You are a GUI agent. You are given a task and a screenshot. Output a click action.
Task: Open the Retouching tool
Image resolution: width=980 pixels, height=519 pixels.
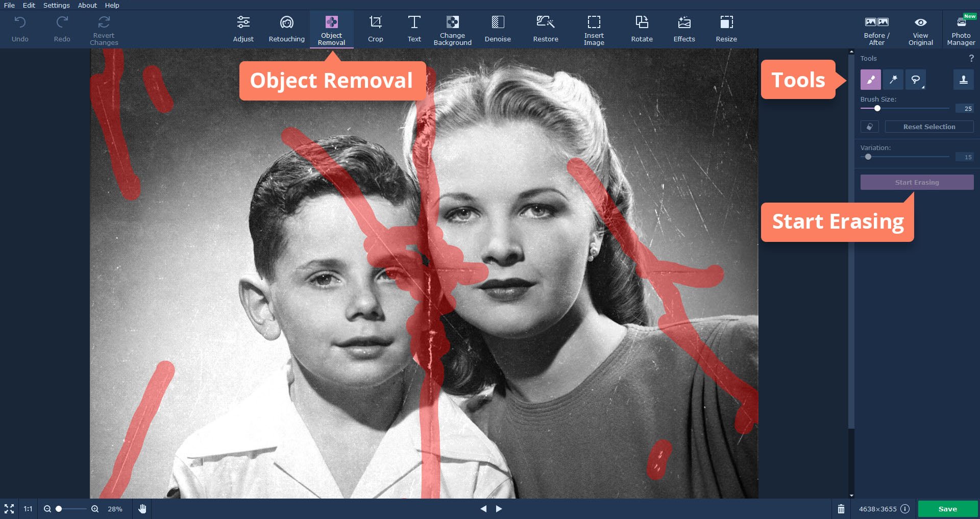[x=287, y=29]
